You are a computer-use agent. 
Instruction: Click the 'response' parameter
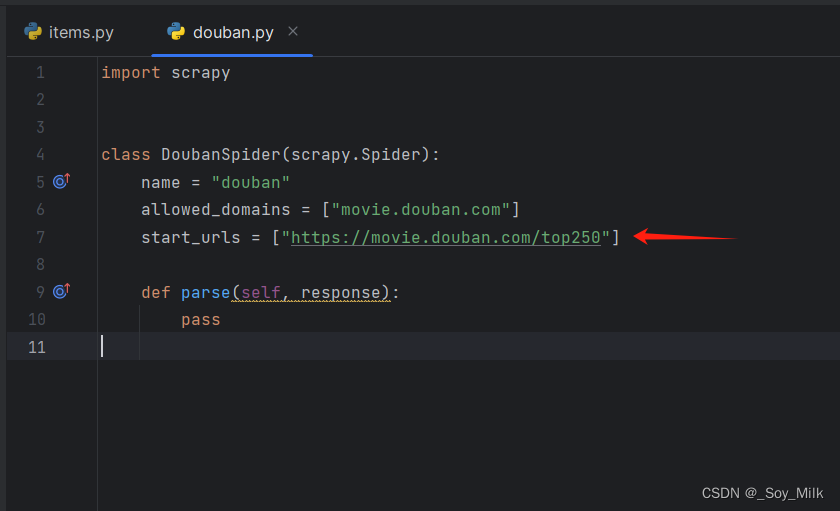click(x=341, y=293)
